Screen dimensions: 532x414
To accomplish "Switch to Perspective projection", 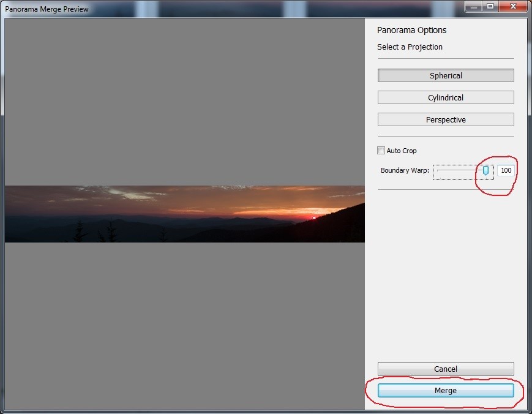I will click(x=446, y=119).
